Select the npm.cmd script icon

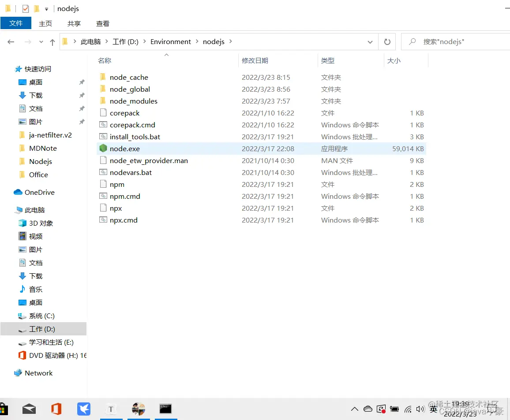(103, 196)
